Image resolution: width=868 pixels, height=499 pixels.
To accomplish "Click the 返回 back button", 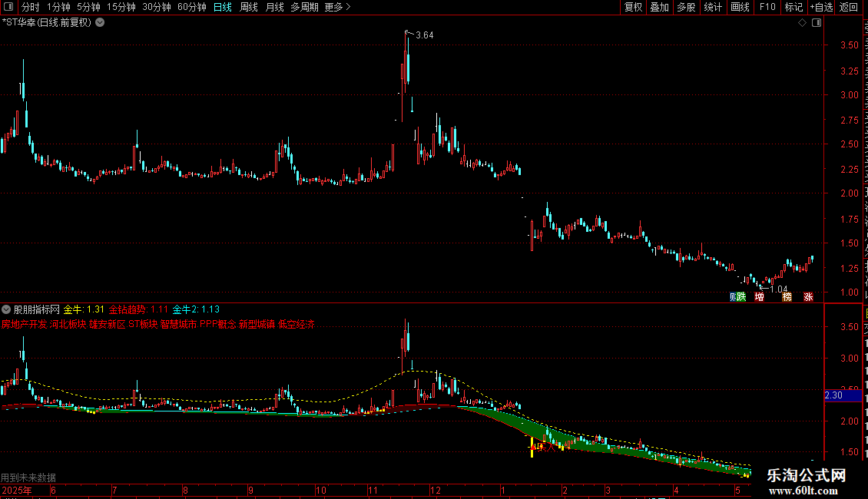I will click(849, 7).
